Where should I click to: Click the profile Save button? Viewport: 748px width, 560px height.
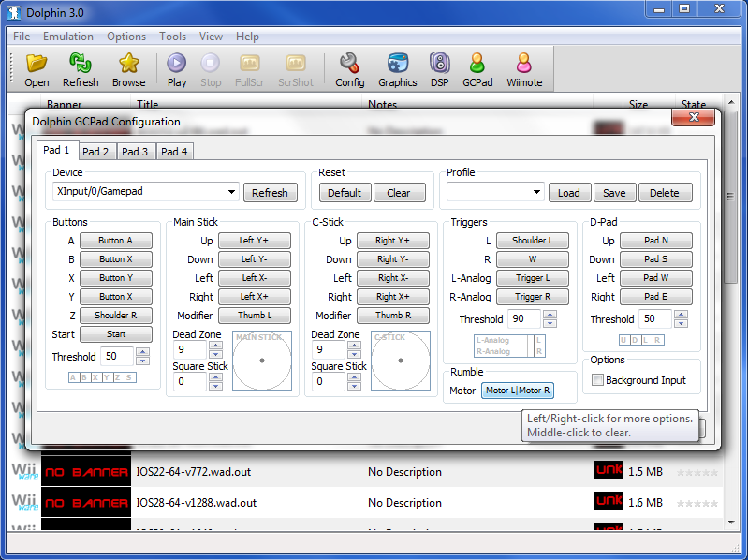[614, 193]
